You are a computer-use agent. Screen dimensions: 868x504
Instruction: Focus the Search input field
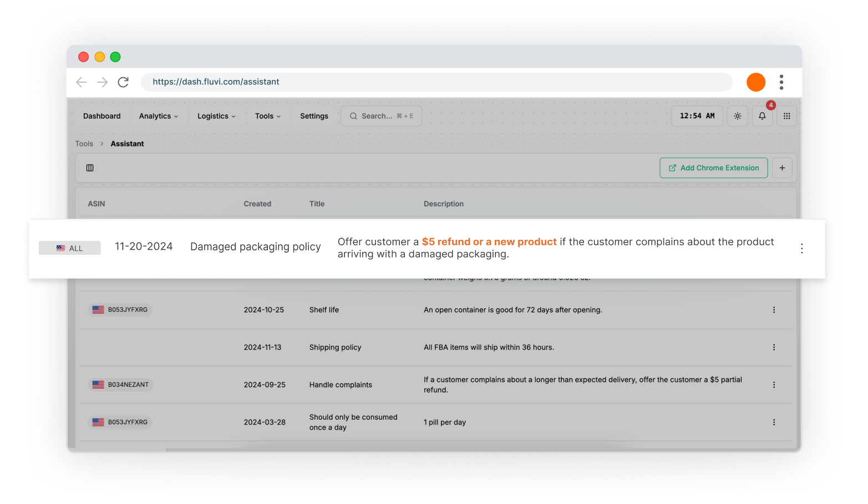click(381, 116)
